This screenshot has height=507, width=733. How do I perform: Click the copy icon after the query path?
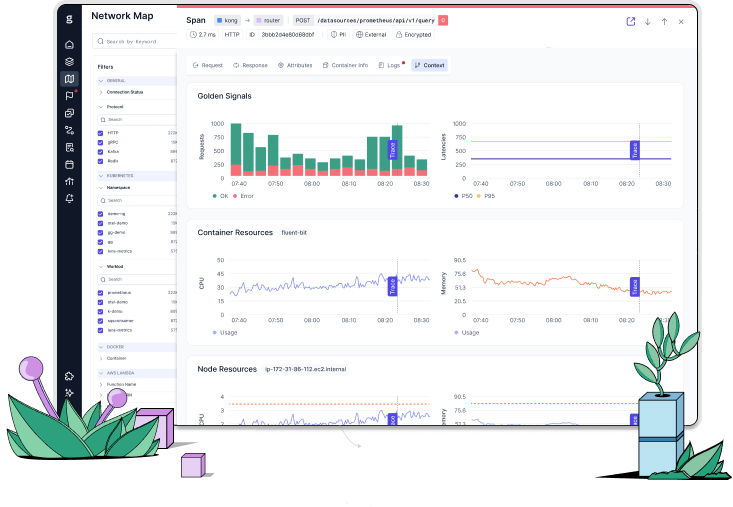(x=443, y=20)
